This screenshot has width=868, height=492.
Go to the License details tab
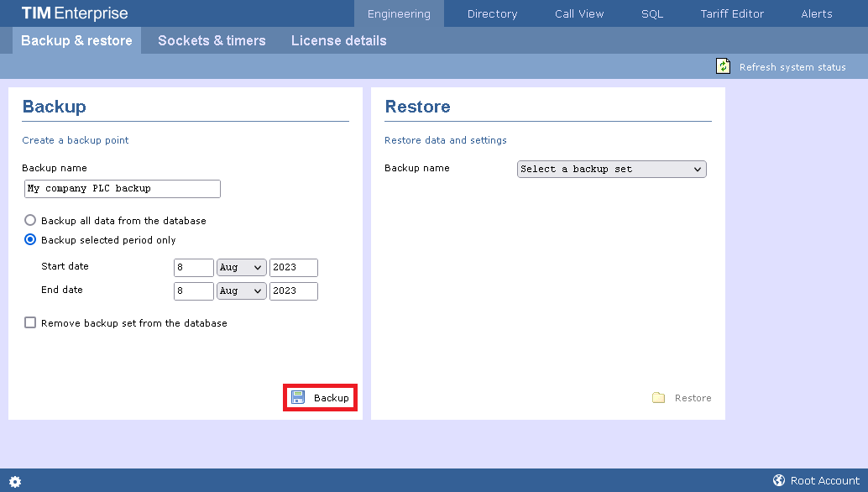(338, 40)
